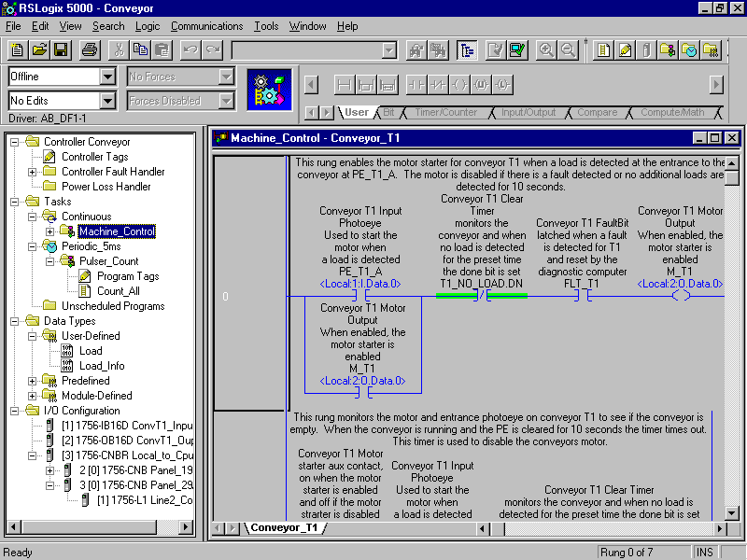
Task: Insert output energize coil icon
Action: (x=459, y=85)
